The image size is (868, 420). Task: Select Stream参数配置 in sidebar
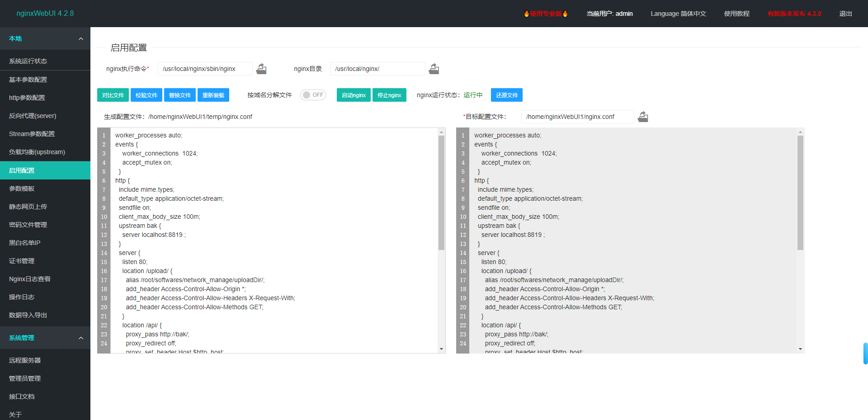[45, 134]
